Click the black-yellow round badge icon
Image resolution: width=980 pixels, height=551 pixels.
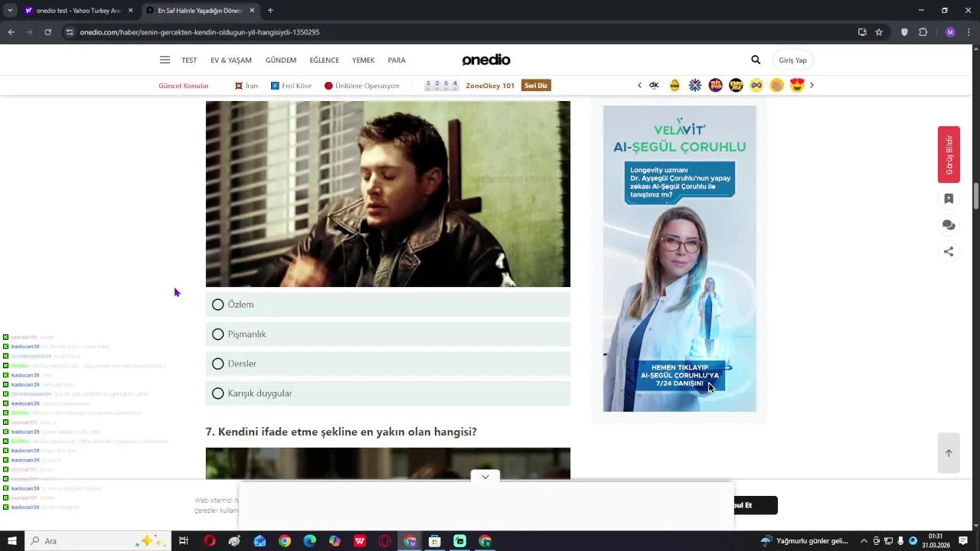[736, 85]
